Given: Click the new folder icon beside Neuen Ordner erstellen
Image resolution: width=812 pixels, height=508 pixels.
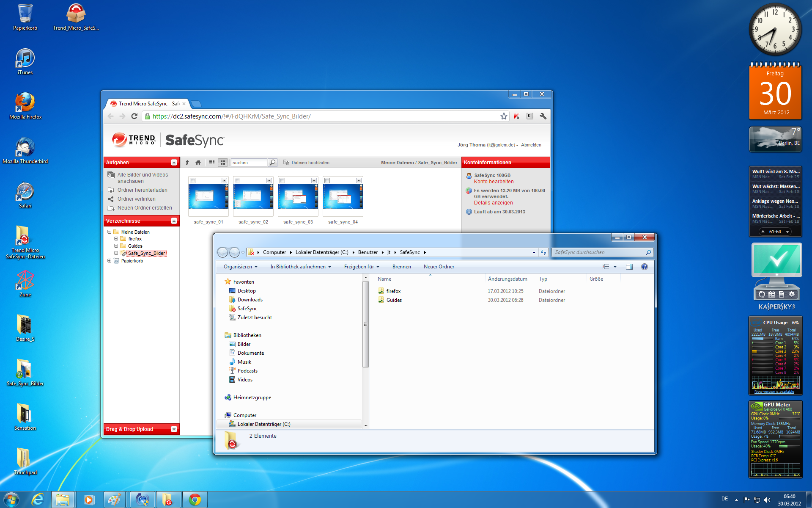Looking at the screenshot, I should pos(110,207).
